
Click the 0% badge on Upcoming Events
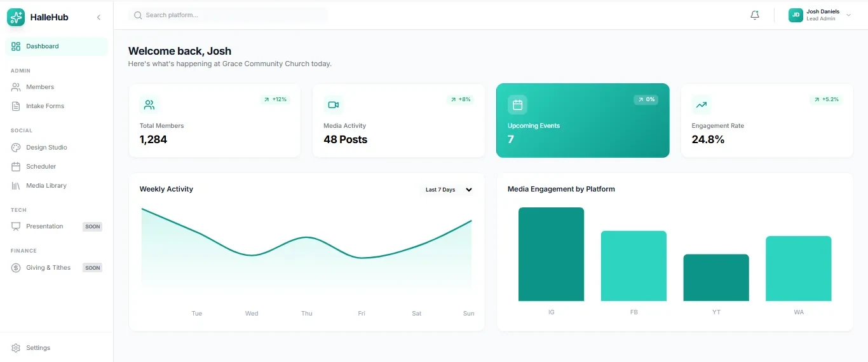point(646,99)
